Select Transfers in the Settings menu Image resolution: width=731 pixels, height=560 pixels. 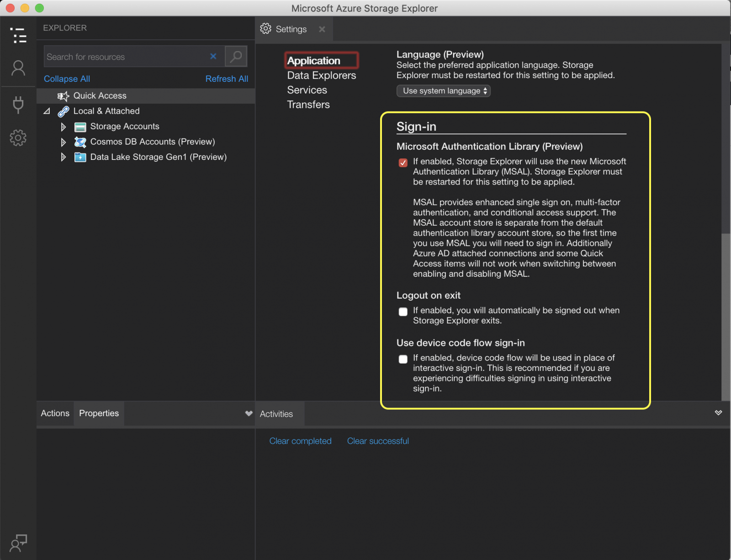308,105
